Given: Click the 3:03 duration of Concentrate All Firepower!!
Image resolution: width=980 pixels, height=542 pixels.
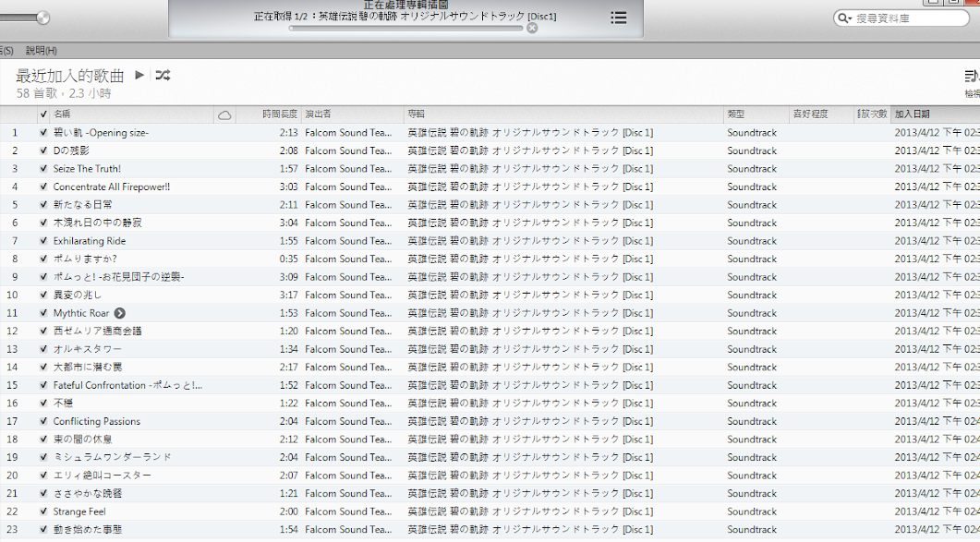Looking at the screenshot, I should 288,187.
